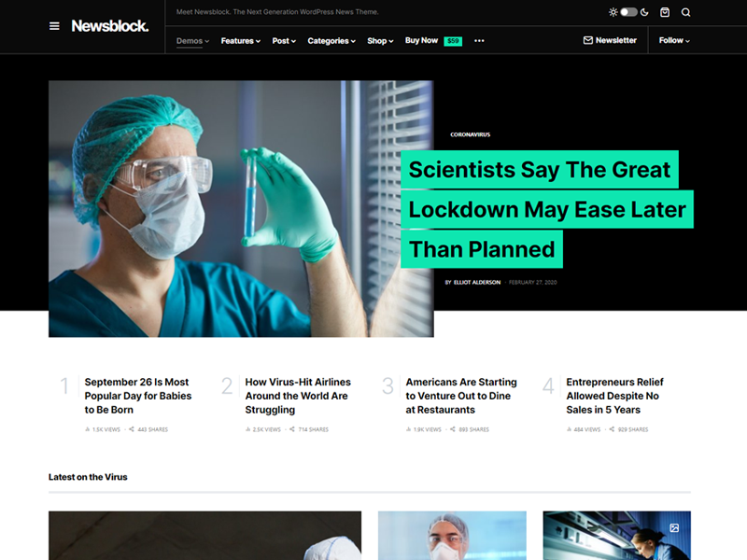Click the Buy Now $59 link
747x560 pixels.
pyautogui.click(x=433, y=40)
